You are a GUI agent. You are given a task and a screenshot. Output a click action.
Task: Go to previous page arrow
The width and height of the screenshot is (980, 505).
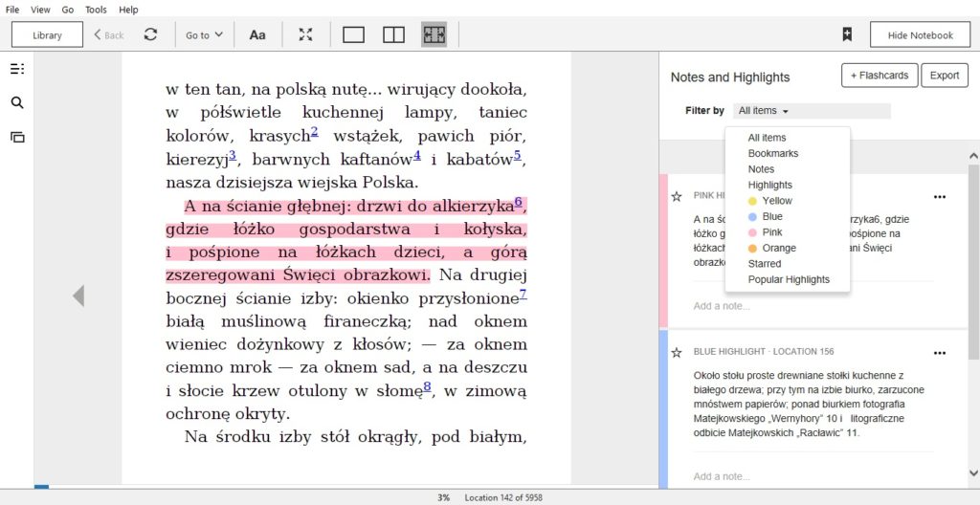pyautogui.click(x=78, y=296)
